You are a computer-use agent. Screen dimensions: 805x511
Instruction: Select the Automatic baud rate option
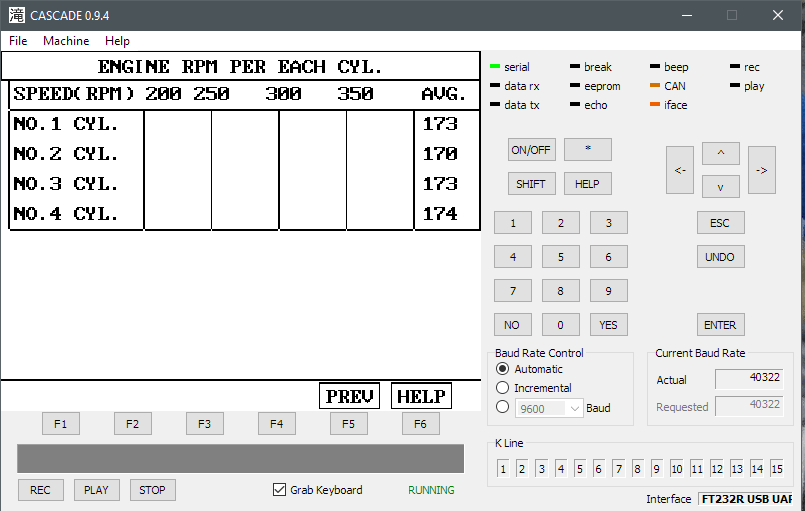click(503, 369)
